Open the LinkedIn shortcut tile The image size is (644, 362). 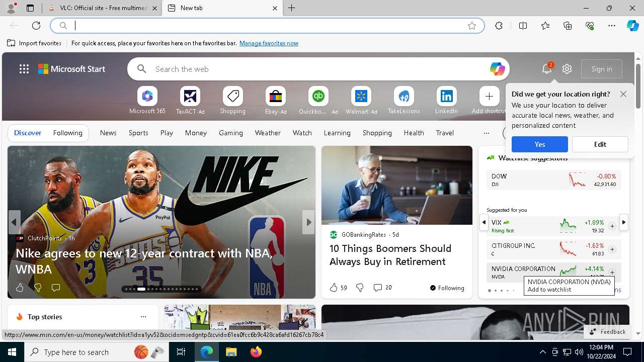click(x=446, y=101)
